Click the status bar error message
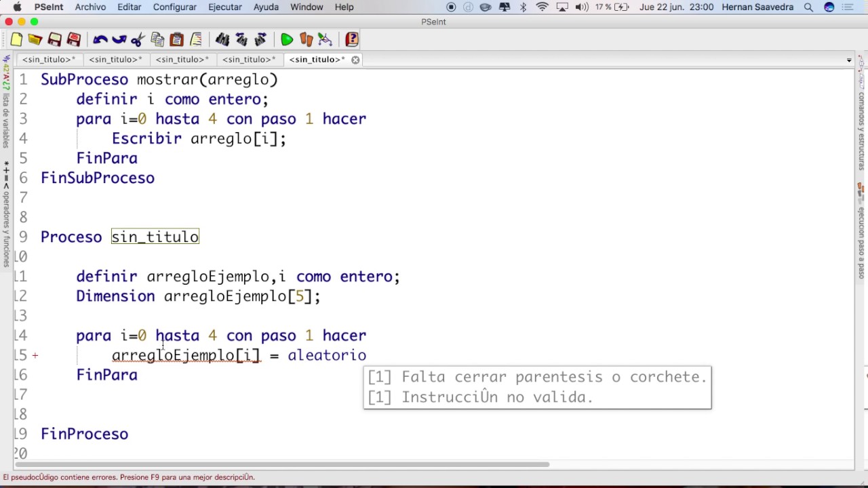This screenshot has width=868, height=488. click(x=129, y=477)
